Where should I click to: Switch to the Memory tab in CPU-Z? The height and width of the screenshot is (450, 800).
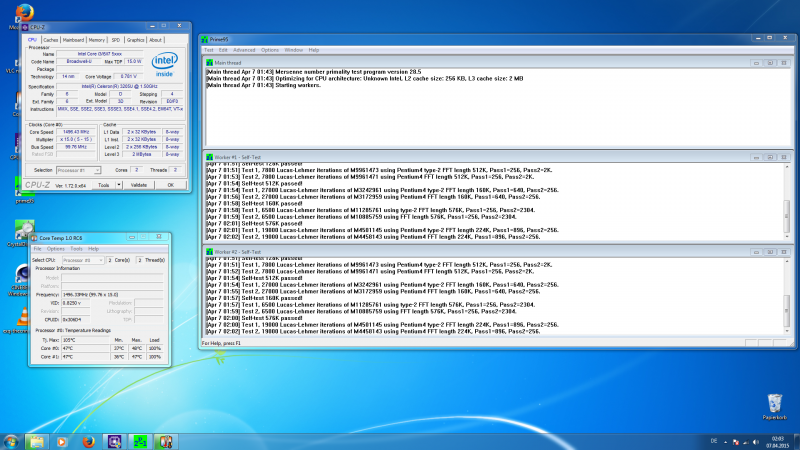tap(96, 40)
